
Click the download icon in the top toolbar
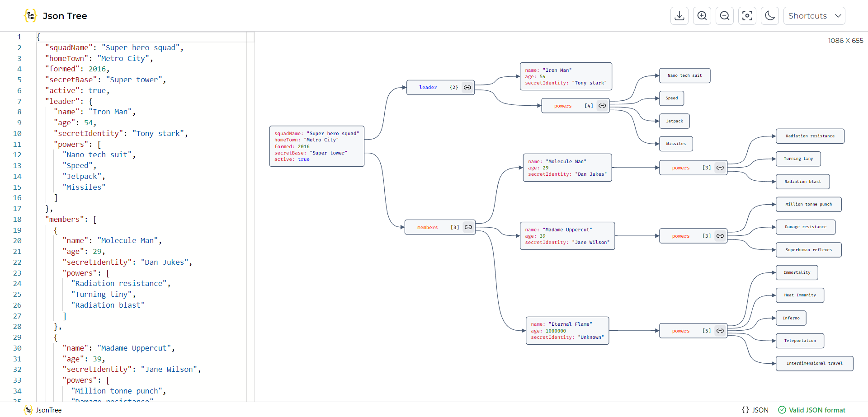[679, 16]
